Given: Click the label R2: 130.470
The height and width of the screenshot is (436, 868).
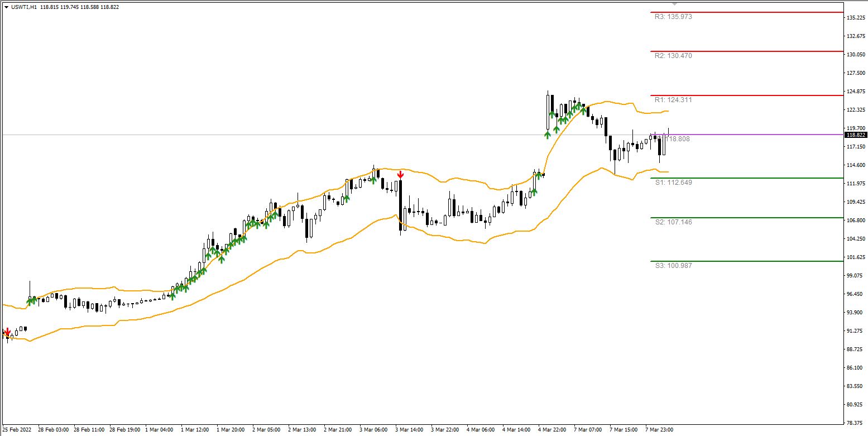Looking at the screenshot, I should [673, 56].
